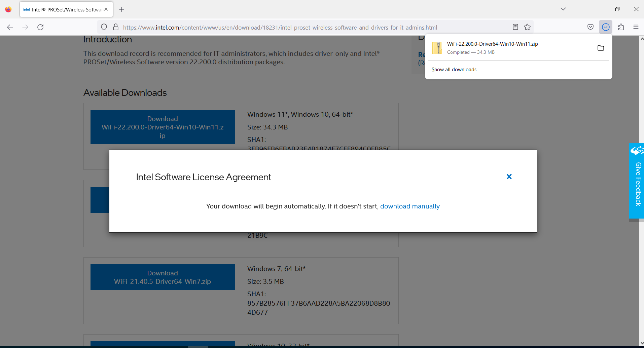Click the connection security lock icon

pyautogui.click(x=115, y=27)
